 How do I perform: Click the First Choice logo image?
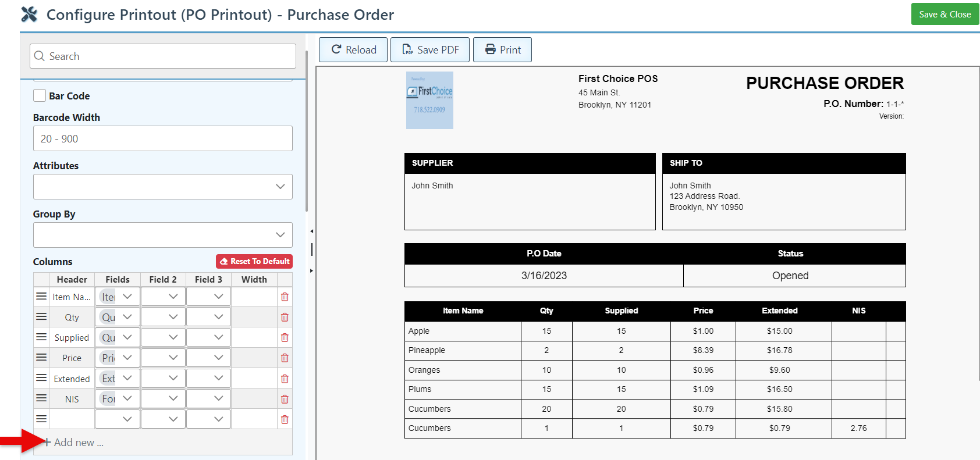[429, 100]
